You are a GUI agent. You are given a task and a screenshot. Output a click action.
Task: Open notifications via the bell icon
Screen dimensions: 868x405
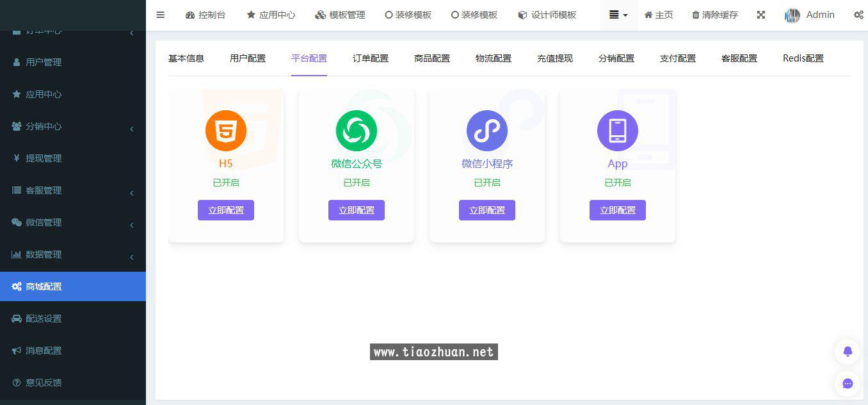pos(848,351)
